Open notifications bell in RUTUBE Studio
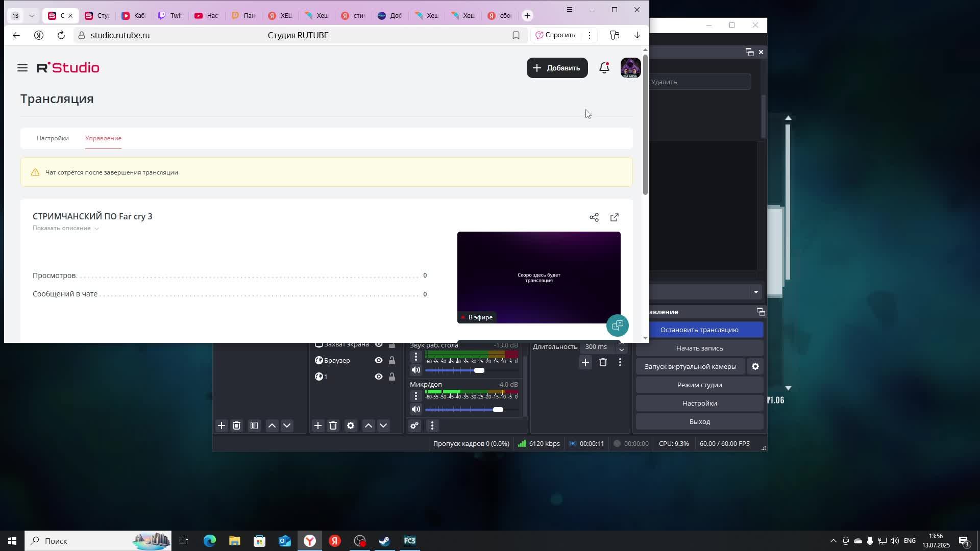Viewport: 980px width, 551px height. 604,67
